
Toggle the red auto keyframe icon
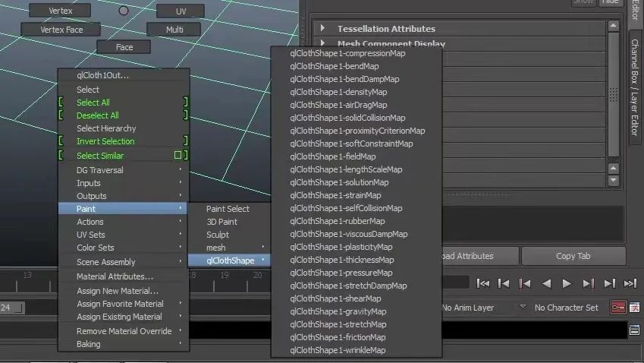(617, 307)
